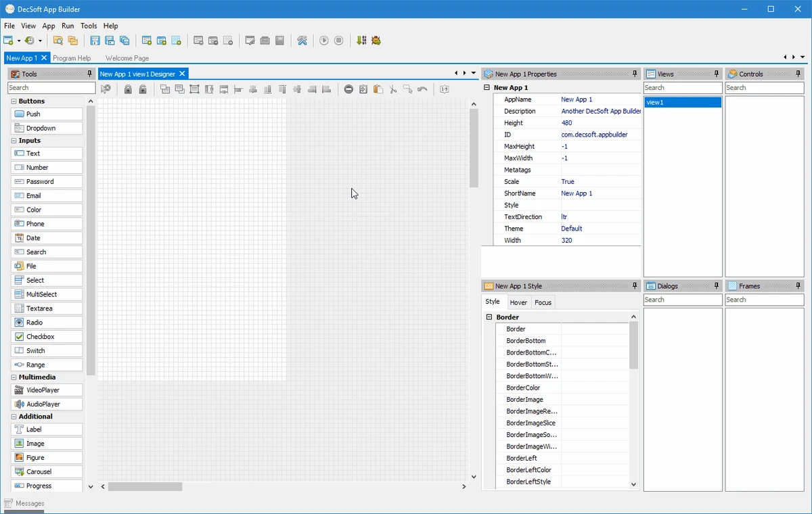Run the app with play icon

click(x=324, y=41)
